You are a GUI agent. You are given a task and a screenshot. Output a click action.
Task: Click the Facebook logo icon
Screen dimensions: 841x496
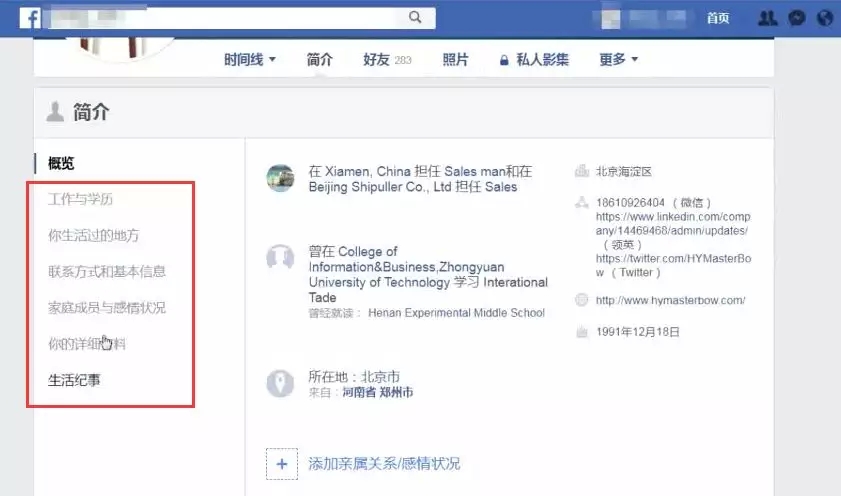30,18
